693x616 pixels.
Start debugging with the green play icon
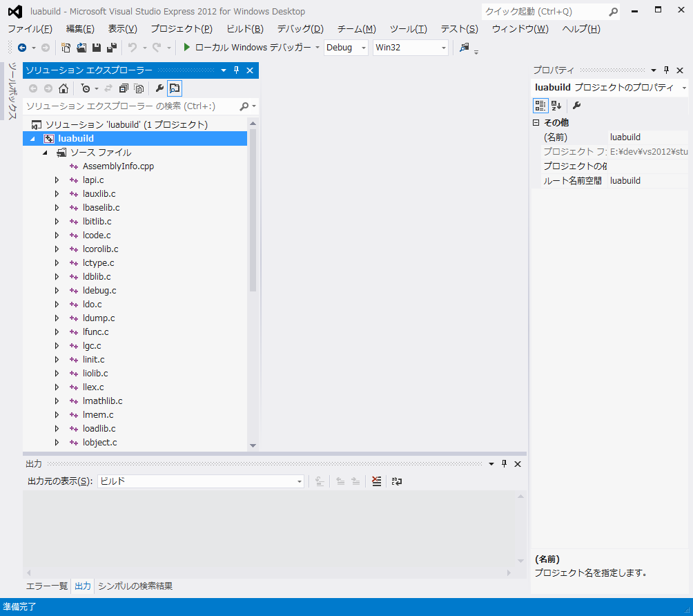point(186,48)
